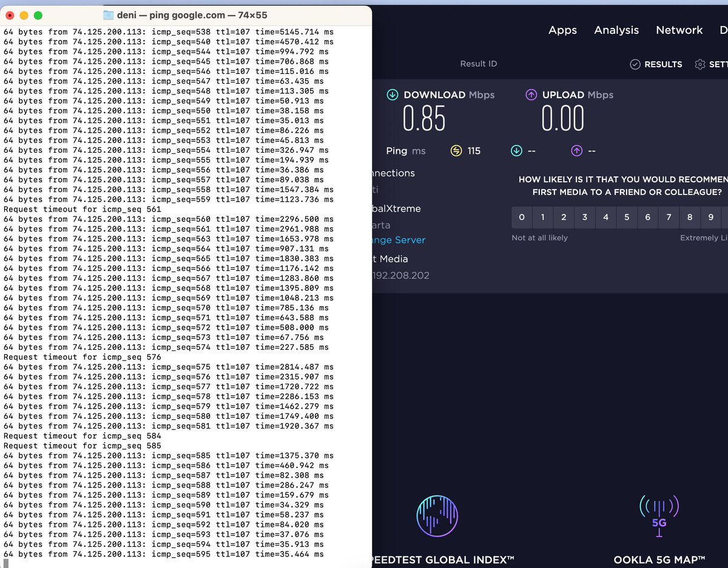Open the Apps tab in Speedtest
The height and width of the screenshot is (568, 728).
[562, 30]
